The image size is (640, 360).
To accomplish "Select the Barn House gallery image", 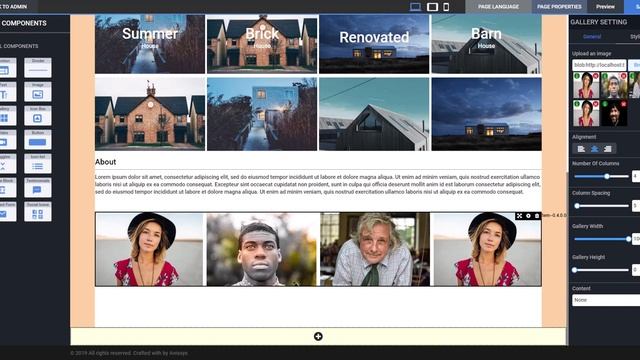I will 487,44.
